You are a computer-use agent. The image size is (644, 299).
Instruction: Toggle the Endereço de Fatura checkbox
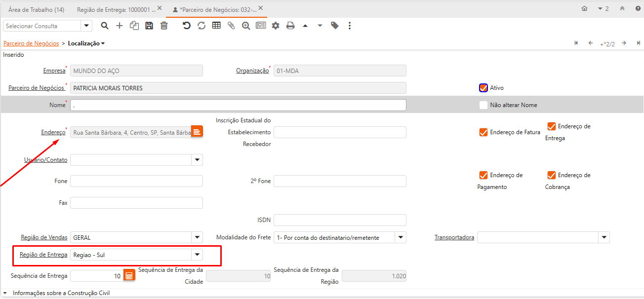click(483, 132)
